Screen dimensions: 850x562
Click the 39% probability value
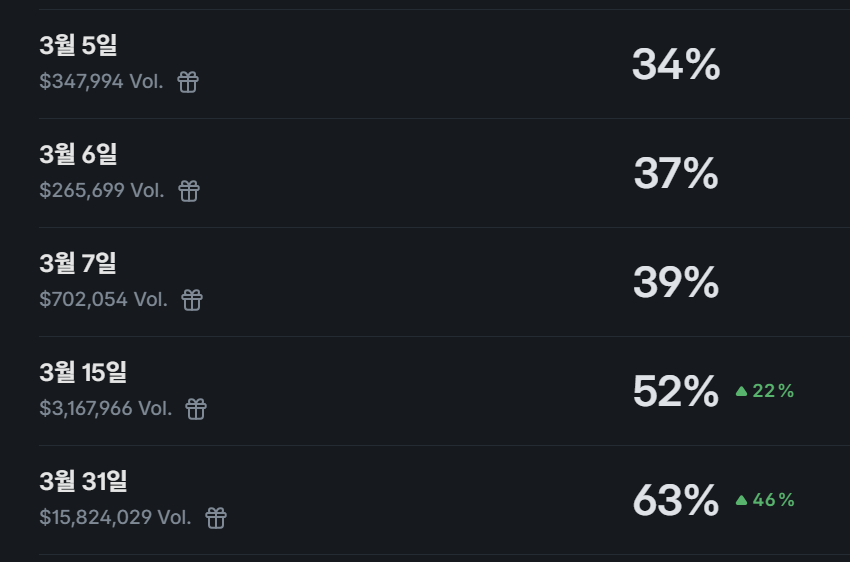[x=676, y=283]
